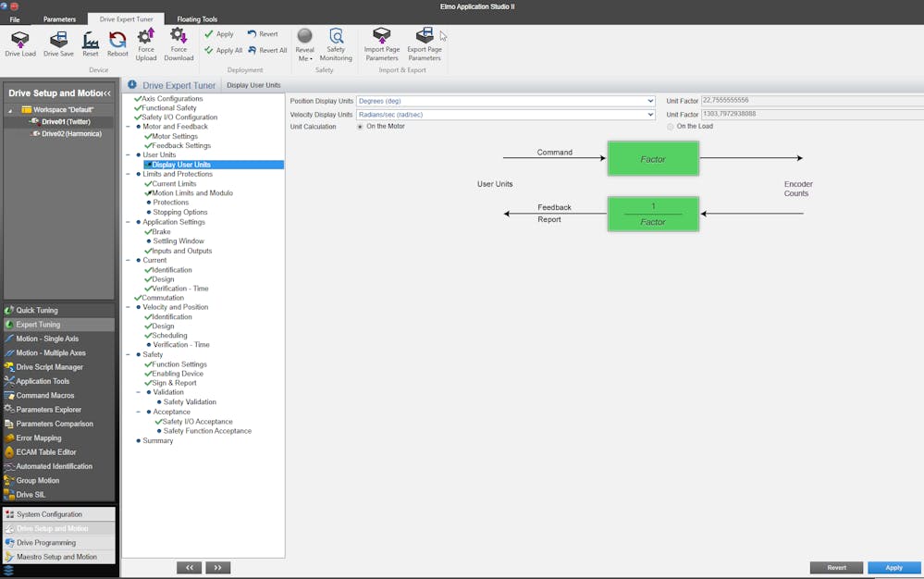Viewport: 924px width, 579px height.
Task: Select On the Load radio button
Action: [670, 127]
